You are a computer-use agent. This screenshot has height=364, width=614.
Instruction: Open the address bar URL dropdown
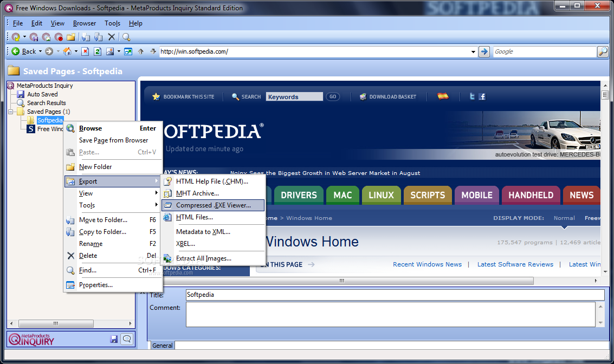[473, 51]
